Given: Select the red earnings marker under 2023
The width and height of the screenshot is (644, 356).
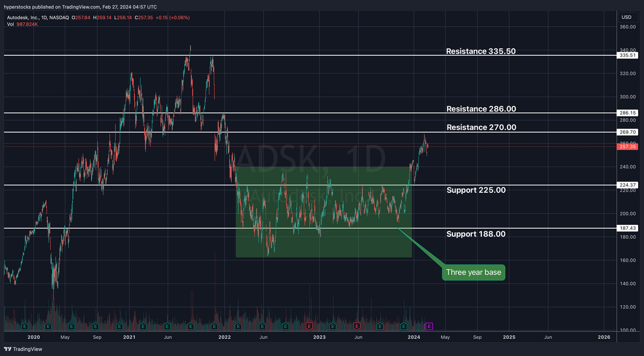Looking at the screenshot, I should point(309,326).
